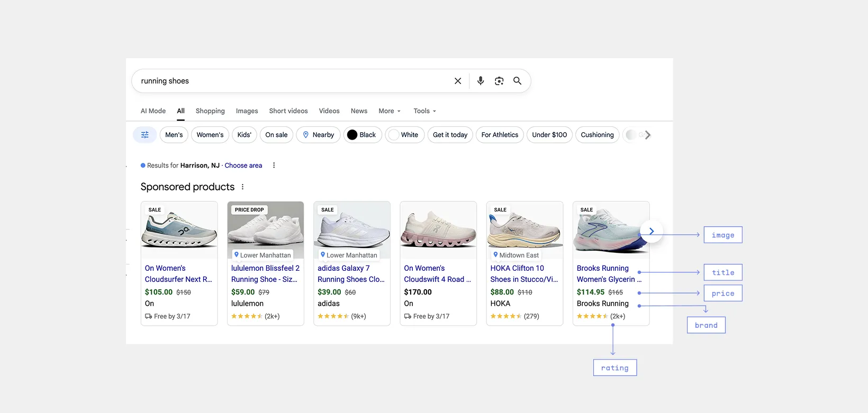Image resolution: width=868 pixels, height=413 pixels.
Task: Start voice search with the microphone icon
Action: click(x=481, y=81)
